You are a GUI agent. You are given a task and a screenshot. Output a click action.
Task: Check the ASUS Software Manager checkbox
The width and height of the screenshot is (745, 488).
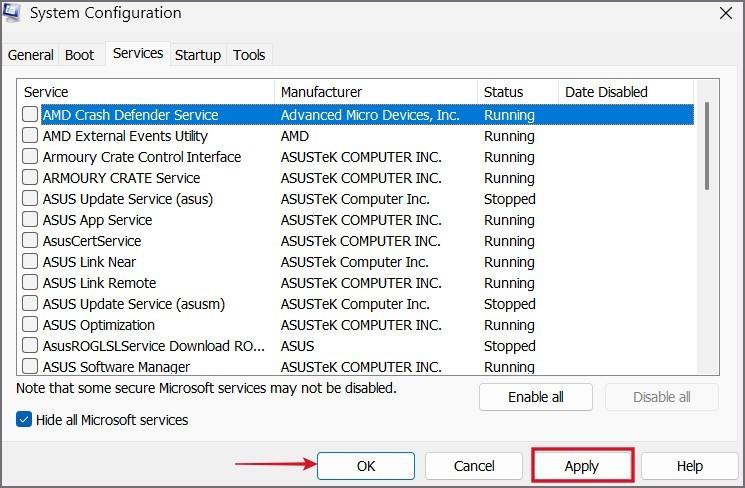pyautogui.click(x=30, y=366)
